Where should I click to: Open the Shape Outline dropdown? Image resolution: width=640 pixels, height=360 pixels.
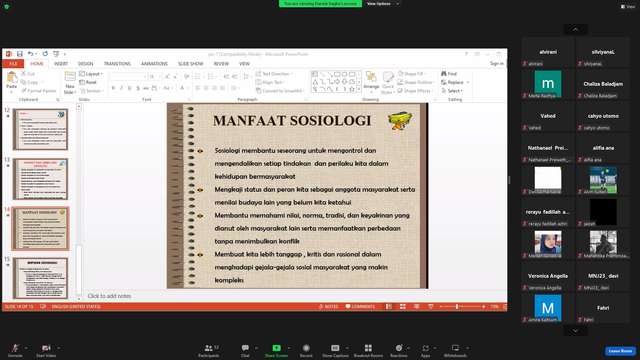[416, 82]
